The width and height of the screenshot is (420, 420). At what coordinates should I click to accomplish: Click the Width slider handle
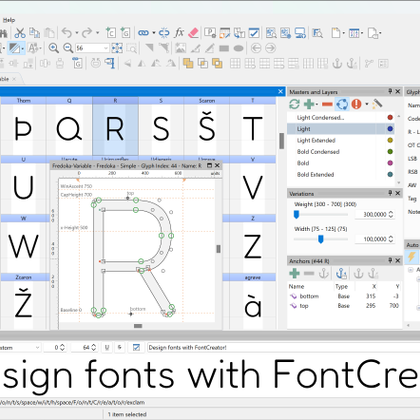coord(321,239)
